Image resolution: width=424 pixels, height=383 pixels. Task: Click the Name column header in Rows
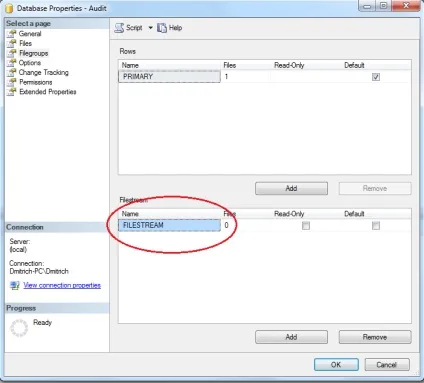(x=130, y=65)
